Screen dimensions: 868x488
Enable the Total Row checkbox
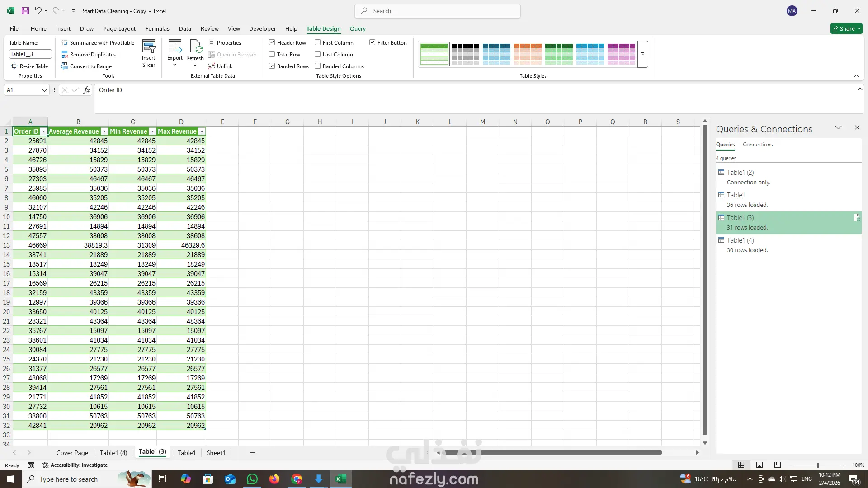[272, 54]
